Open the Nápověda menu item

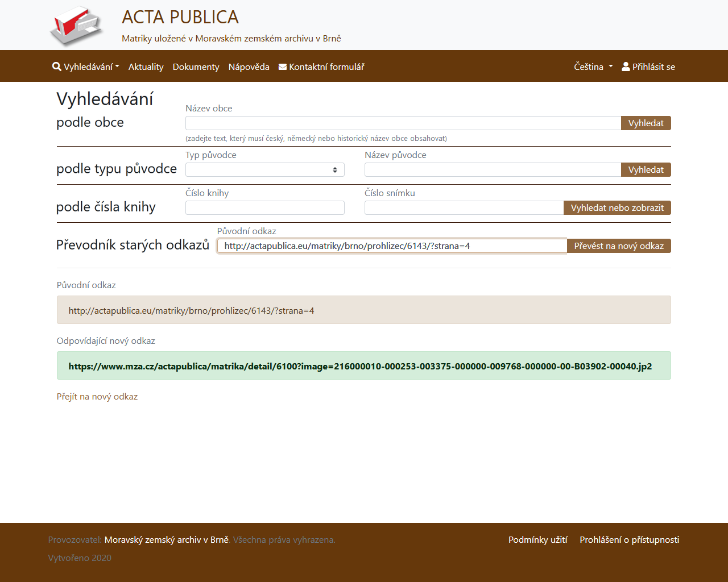[x=249, y=66]
